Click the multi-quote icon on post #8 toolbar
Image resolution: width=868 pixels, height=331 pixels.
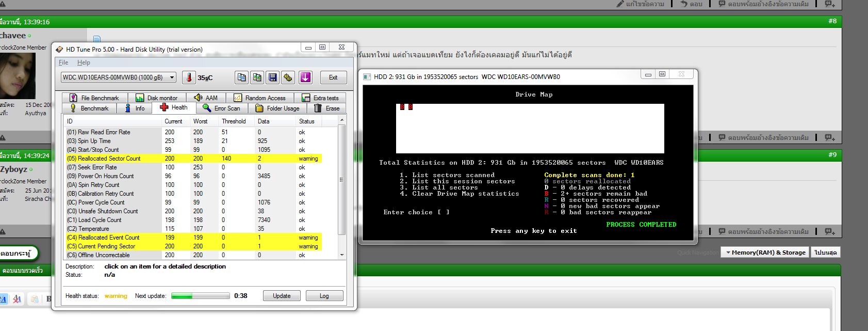[x=829, y=137]
